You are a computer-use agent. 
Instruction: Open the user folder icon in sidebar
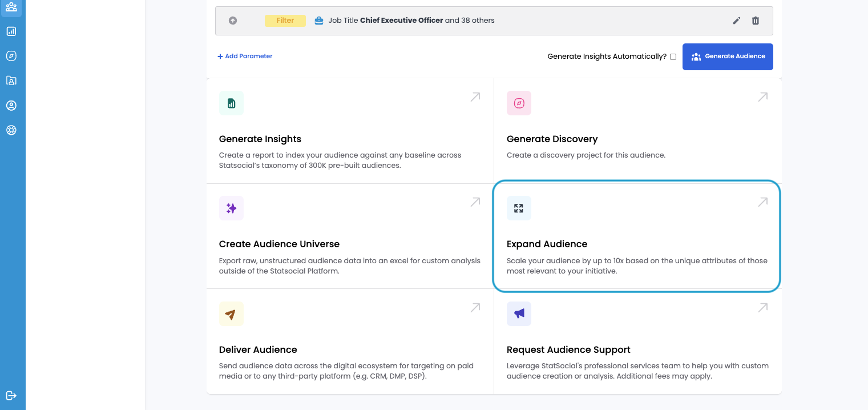click(x=11, y=81)
